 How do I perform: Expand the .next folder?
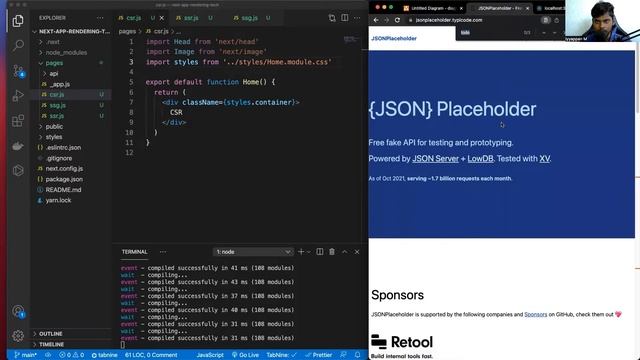(x=71, y=42)
